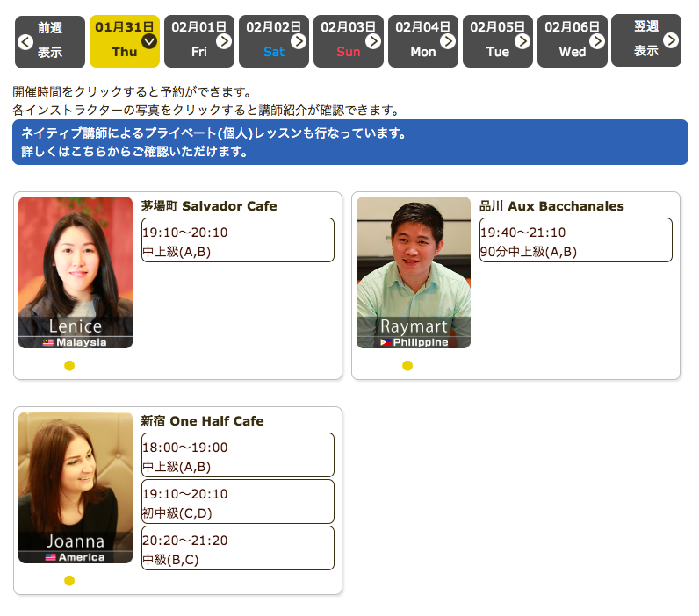
Task: Open Lenice's instructor profile photo
Action: 76,272
